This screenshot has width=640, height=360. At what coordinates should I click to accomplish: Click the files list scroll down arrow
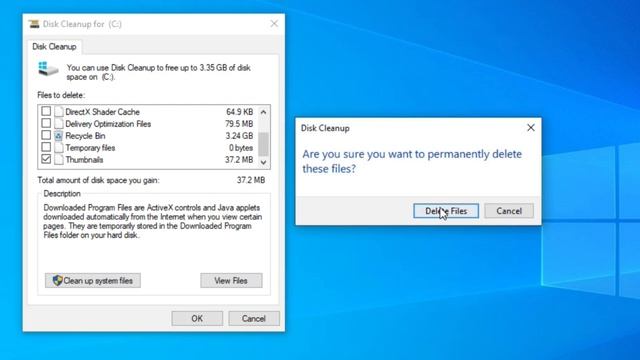pos(264,162)
